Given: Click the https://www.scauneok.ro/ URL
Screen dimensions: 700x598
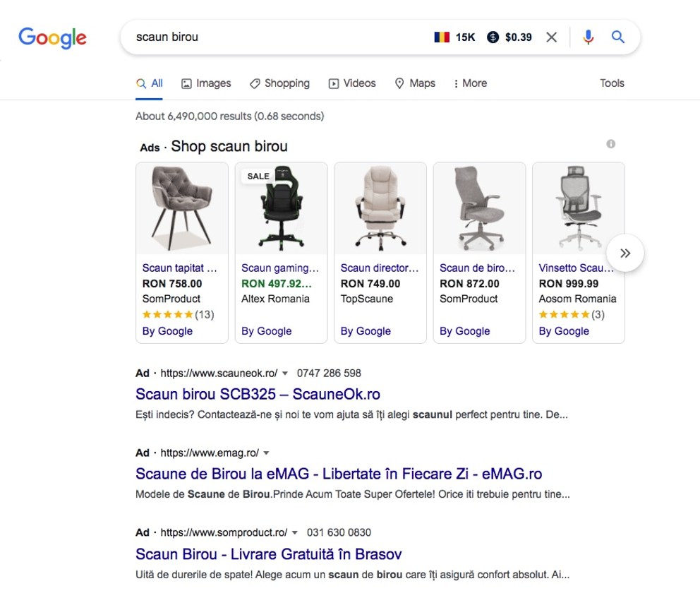Looking at the screenshot, I should (219, 373).
